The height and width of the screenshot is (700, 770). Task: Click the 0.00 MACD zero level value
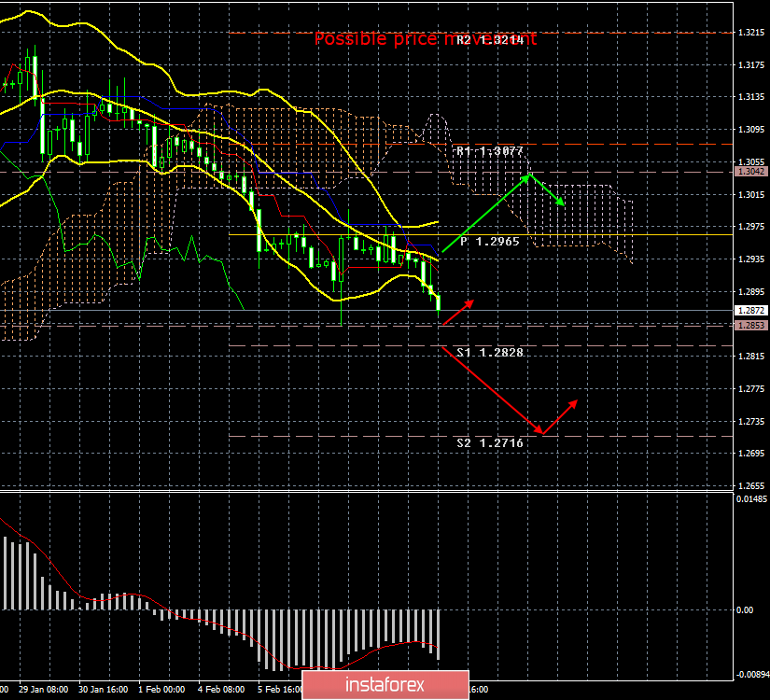(745, 609)
